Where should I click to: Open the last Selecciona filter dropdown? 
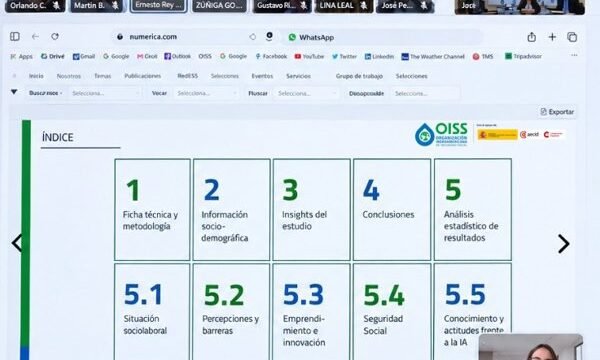426,93
